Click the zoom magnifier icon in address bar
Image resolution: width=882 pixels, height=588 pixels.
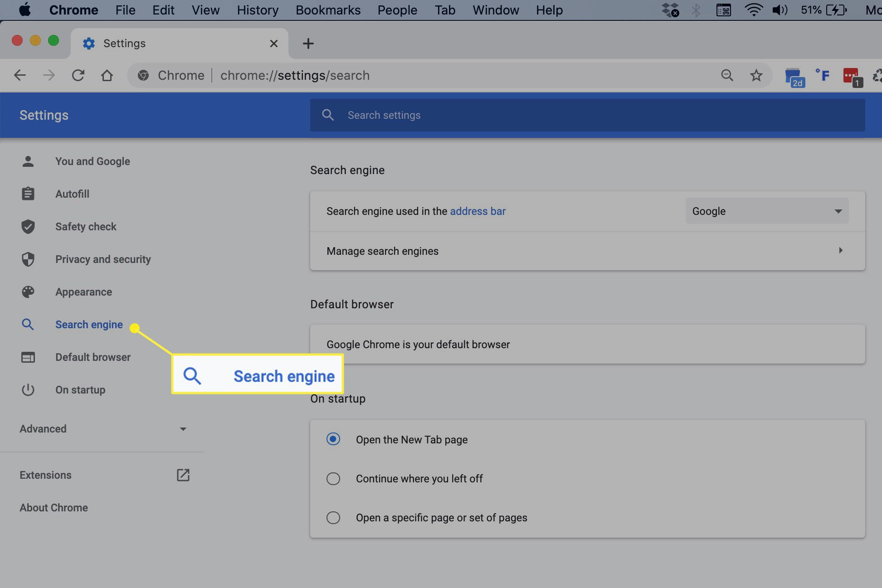[x=727, y=75]
